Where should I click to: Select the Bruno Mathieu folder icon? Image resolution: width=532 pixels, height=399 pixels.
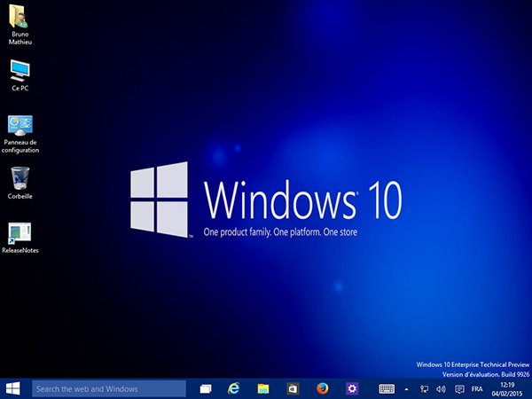(20, 16)
